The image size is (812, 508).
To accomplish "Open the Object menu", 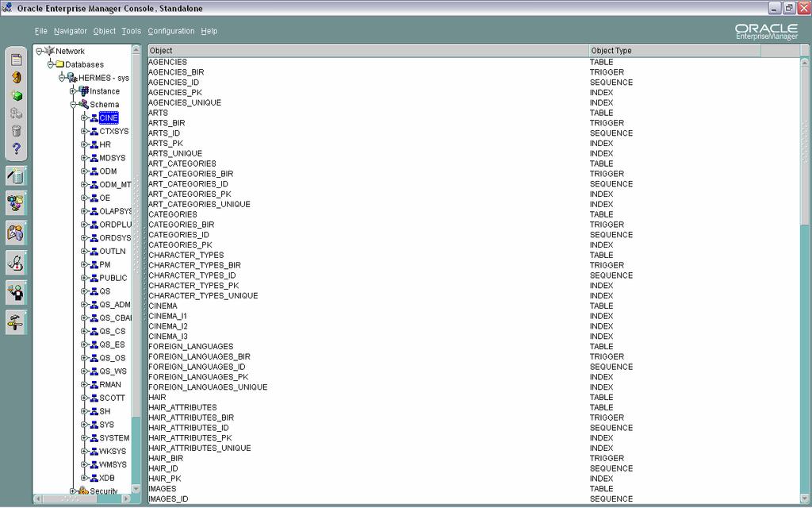I will [x=105, y=31].
